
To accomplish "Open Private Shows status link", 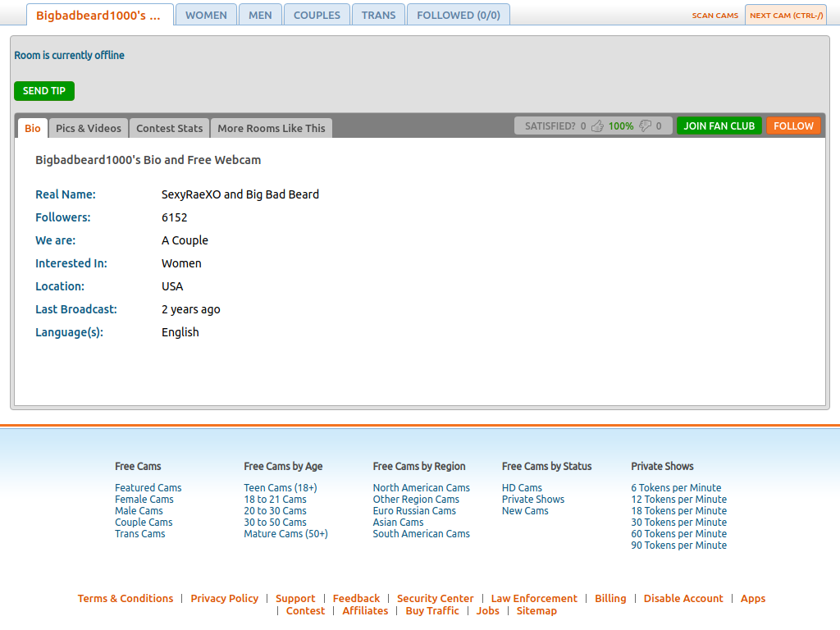I will coord(533,500).
